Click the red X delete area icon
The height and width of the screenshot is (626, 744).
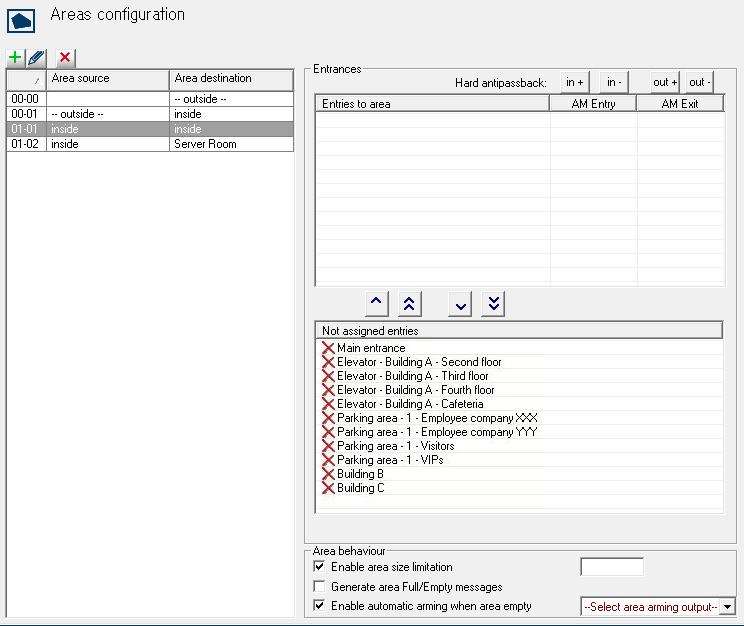(x=65, y=57)
